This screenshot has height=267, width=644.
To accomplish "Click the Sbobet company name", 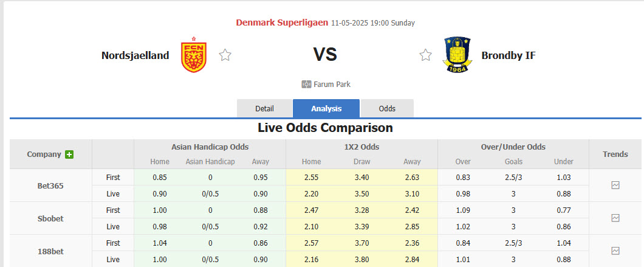I will click(50, 218).
